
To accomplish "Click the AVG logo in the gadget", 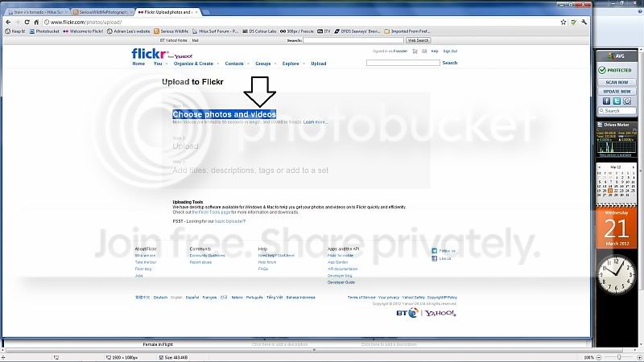I will point(617,56).
